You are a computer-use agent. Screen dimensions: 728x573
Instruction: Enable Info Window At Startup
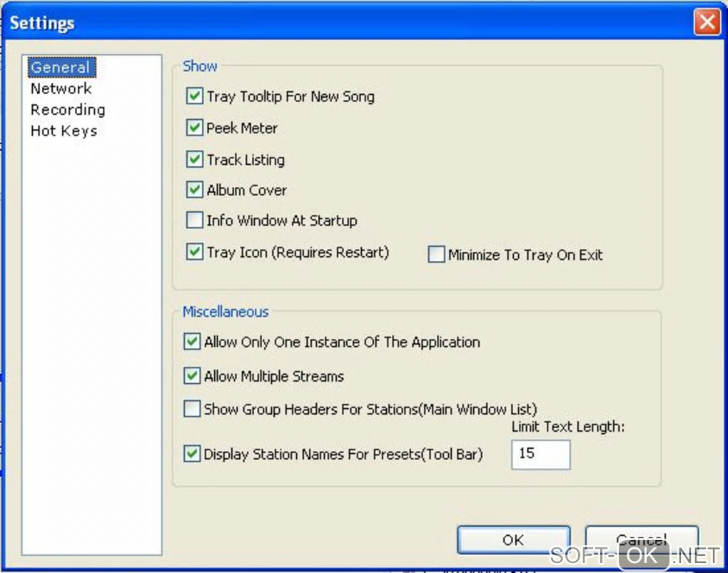tap(195, 220)
